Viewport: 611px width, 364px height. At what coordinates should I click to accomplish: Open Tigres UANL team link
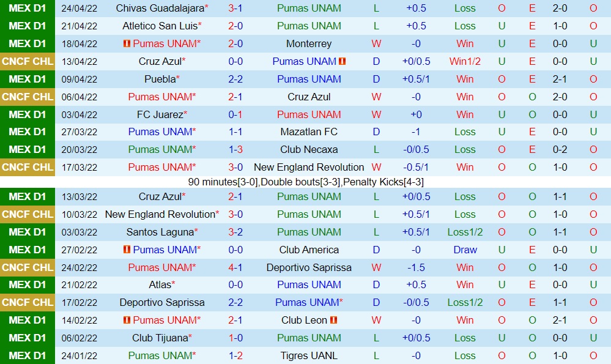click(309, 355)
